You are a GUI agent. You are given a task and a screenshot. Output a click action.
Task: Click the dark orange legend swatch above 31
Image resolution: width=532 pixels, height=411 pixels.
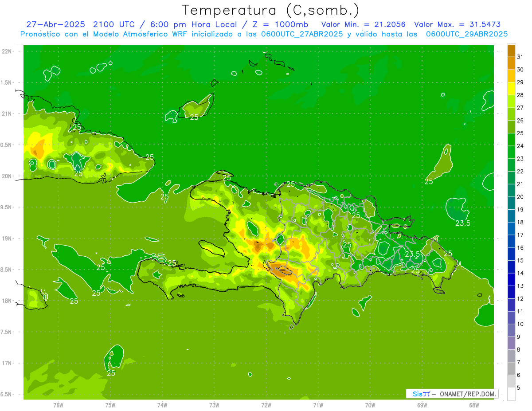click(511, 51)
